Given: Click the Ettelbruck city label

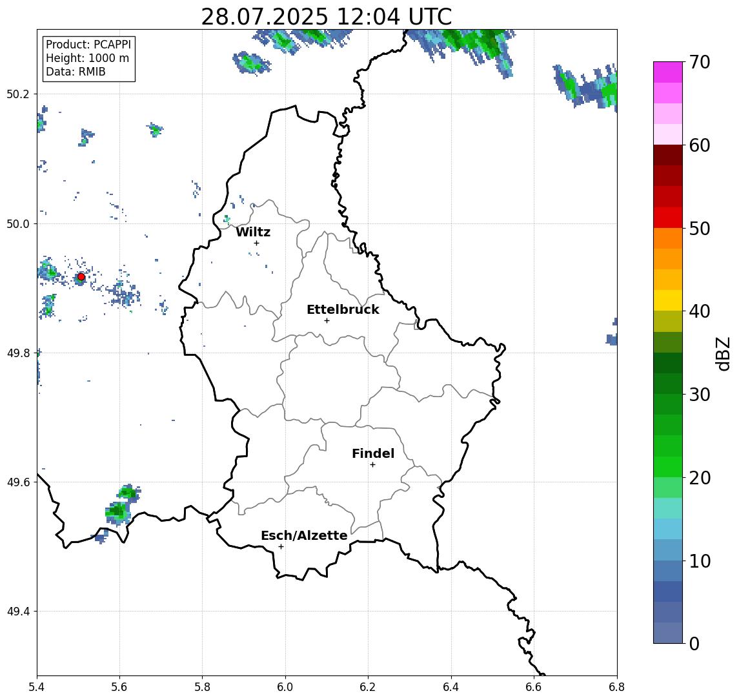Looking at the screenshot, I should coord(343,309).
